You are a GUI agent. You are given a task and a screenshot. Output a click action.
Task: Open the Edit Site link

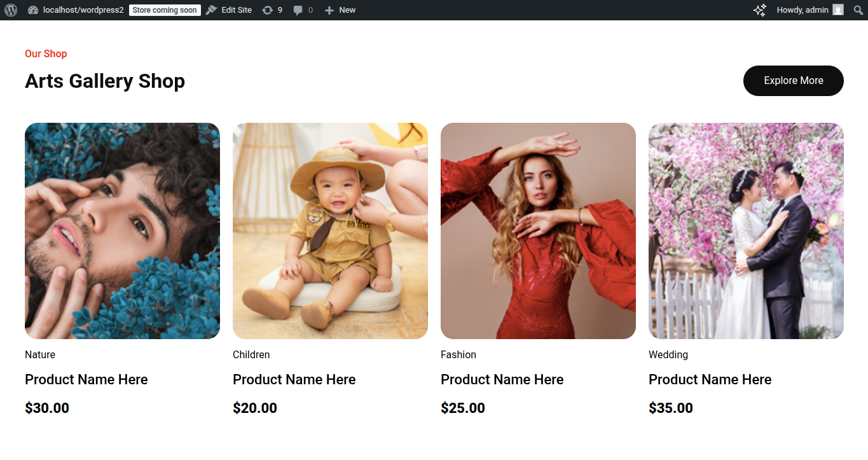point(229,10)
